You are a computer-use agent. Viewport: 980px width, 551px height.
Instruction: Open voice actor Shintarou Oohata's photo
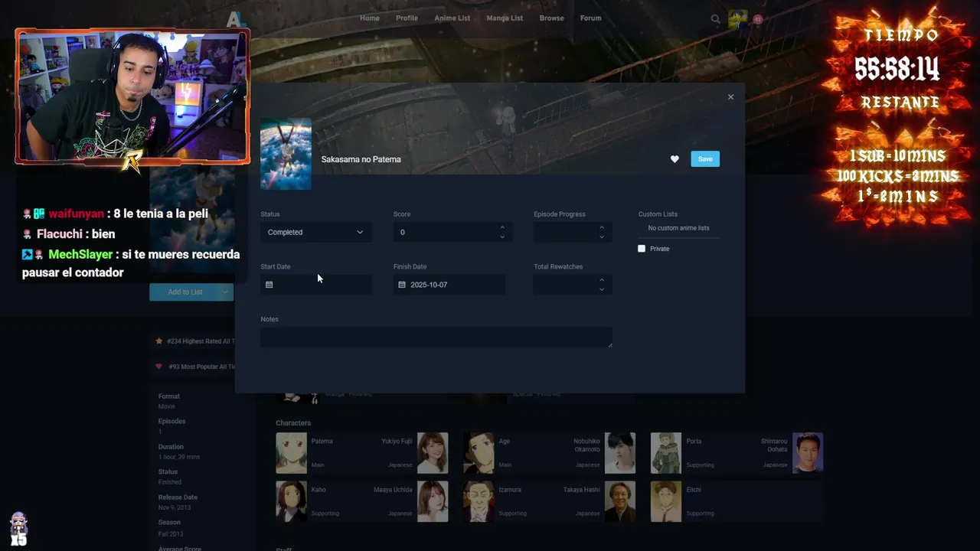pyautogui.click(x=808, y=453)
